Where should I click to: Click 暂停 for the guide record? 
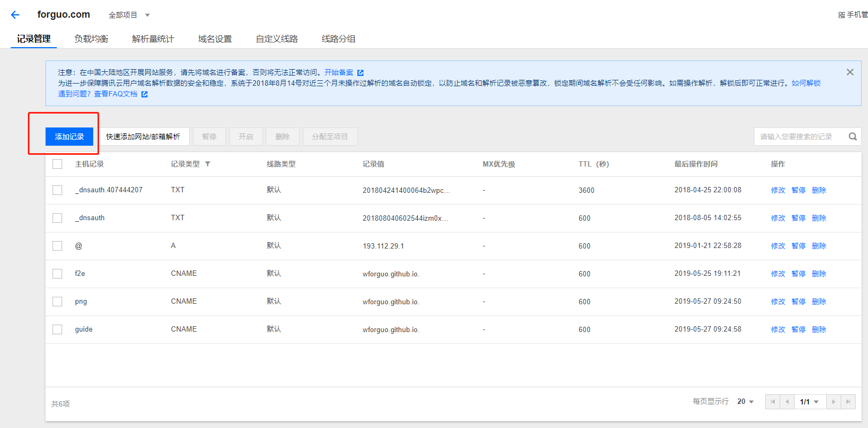click(798, 329)
